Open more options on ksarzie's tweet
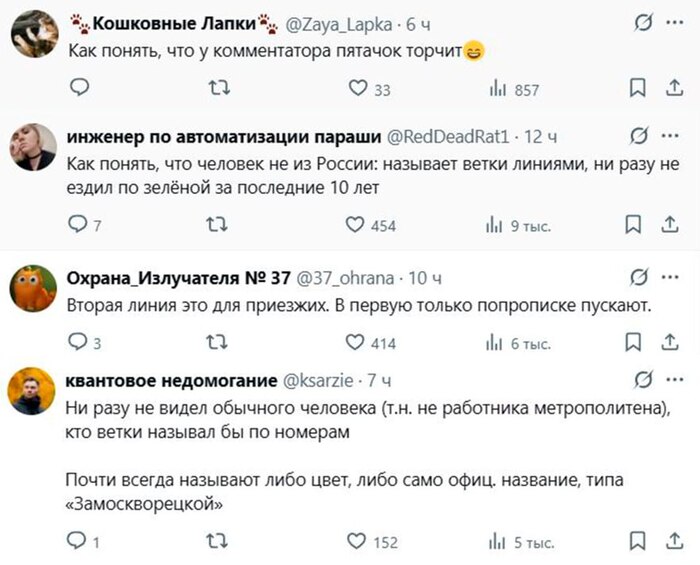The image size is (700, 565). (673, 380)
